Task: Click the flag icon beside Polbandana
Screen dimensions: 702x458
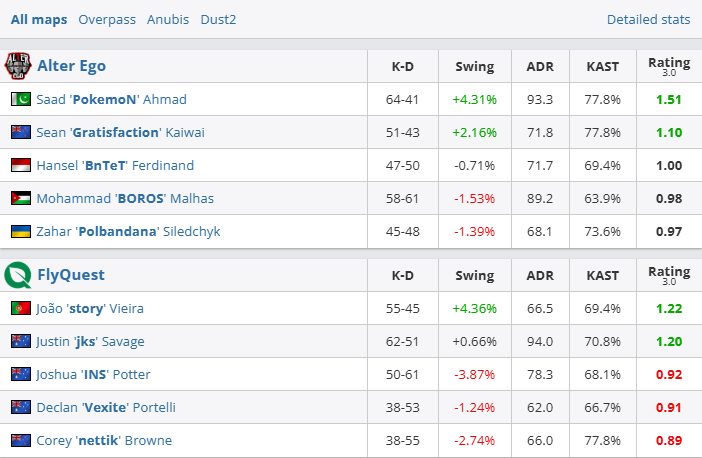Action: (x=21, y=231)
